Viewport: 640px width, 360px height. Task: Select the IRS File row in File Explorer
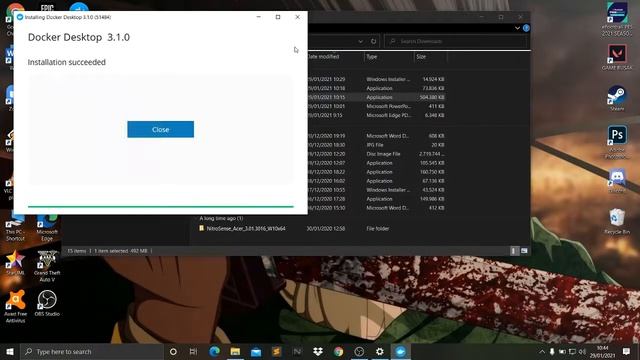[x=376, y=145]
